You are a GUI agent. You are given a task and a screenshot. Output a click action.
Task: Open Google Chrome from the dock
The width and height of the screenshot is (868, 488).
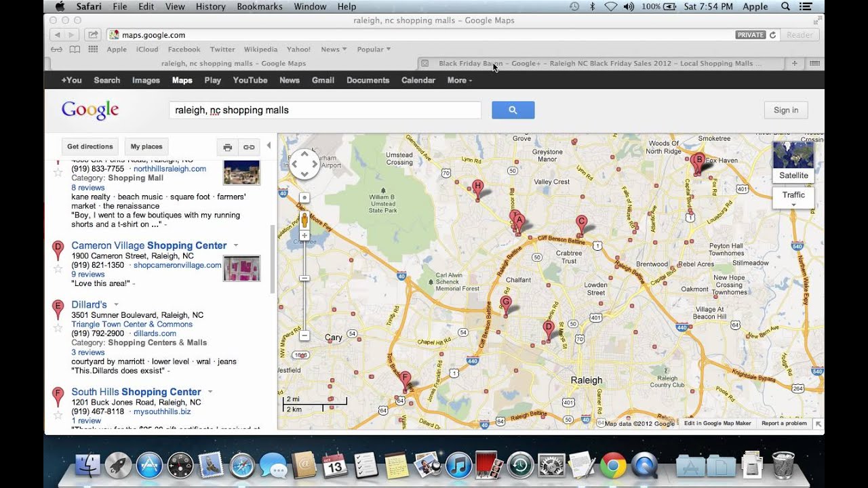pyautogui.click(x=612, y=466)
